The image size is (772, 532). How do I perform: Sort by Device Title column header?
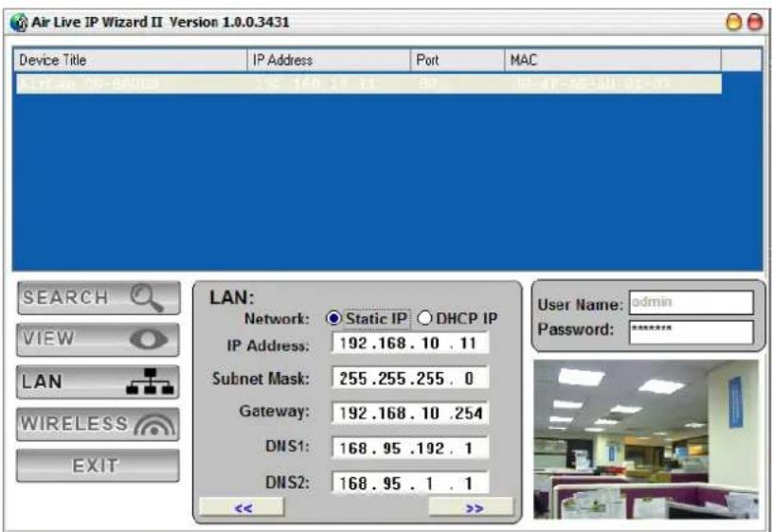130,60
